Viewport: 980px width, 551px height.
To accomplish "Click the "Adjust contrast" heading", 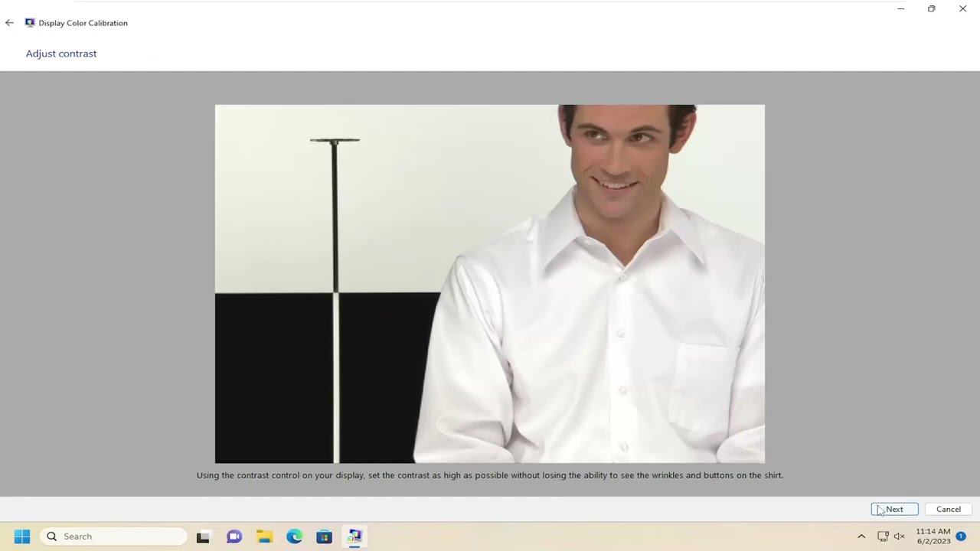I will (x=61, y=54).
